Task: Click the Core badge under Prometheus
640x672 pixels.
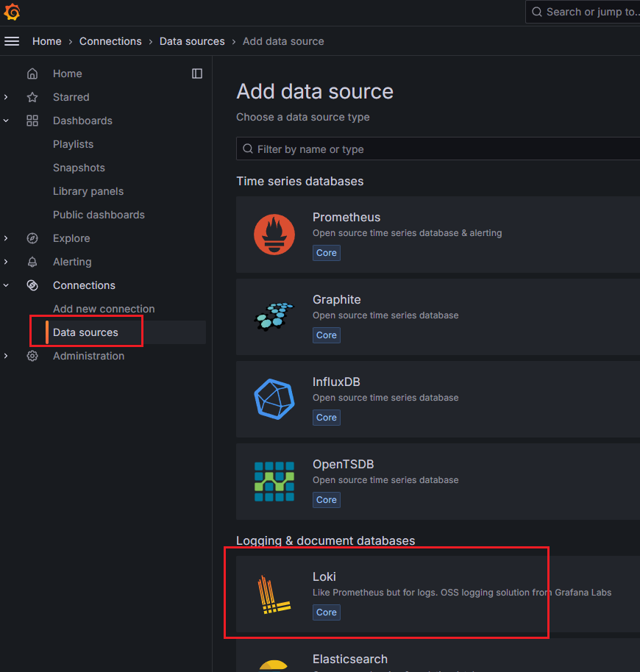Action: [x=327, y=253]
